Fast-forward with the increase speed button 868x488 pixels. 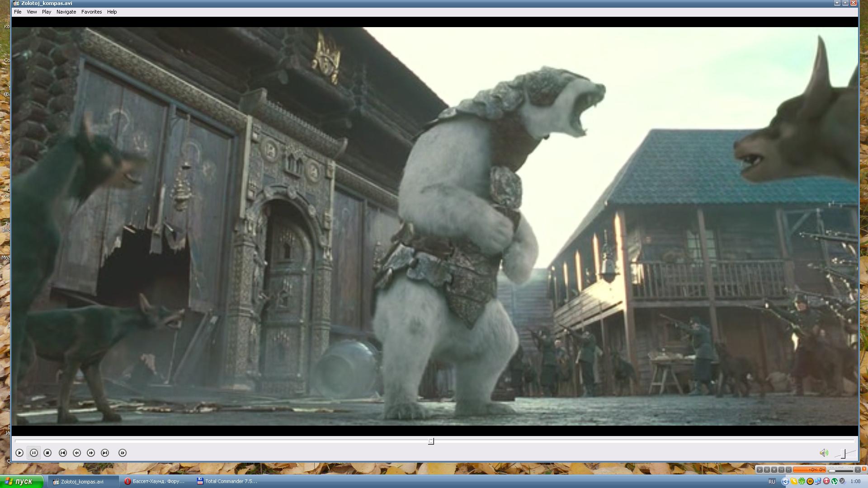(x=91, y=453)
